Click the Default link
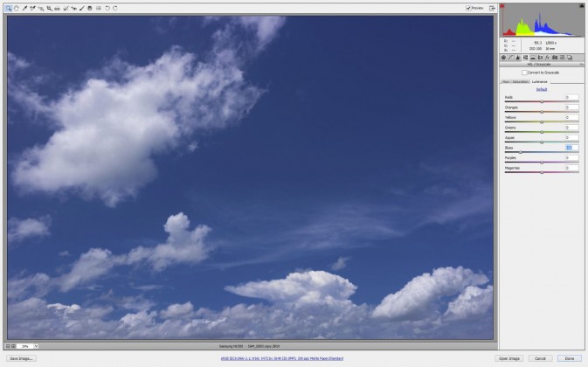The image size is (588, 367). pyautogui.click(x=542, y=89)
